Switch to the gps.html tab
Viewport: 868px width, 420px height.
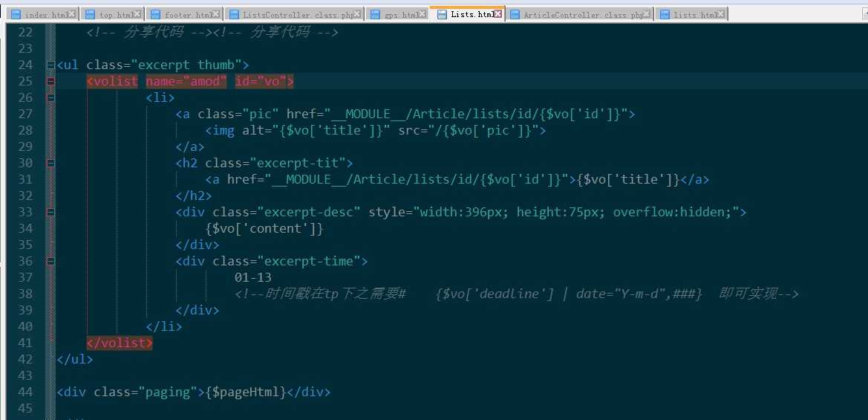coord(397,15)
